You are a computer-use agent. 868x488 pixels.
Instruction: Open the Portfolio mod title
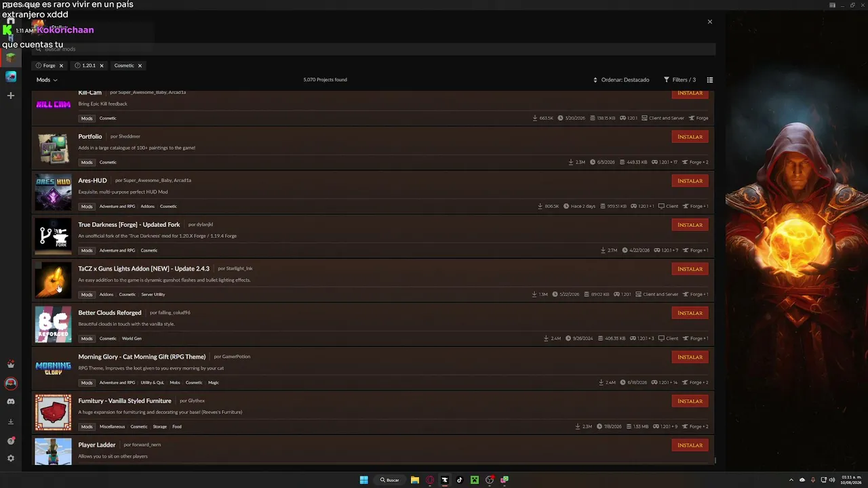click(x=90, y=136)
